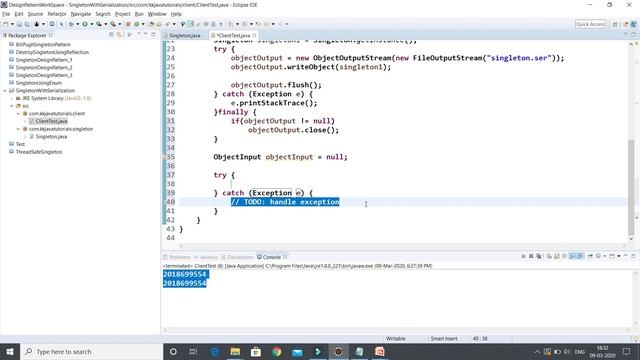The height and width of the screenshot is (360, 640).
Task: Toggle Word Wrap in Console toolbar
Action: pos(564,256)
